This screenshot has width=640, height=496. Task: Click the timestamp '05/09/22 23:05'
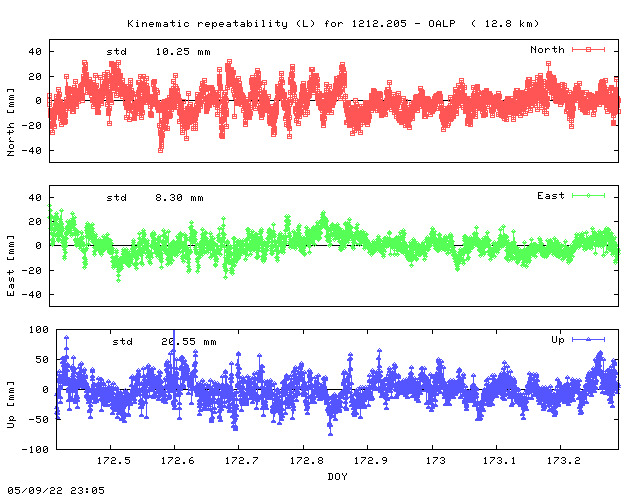56,490
